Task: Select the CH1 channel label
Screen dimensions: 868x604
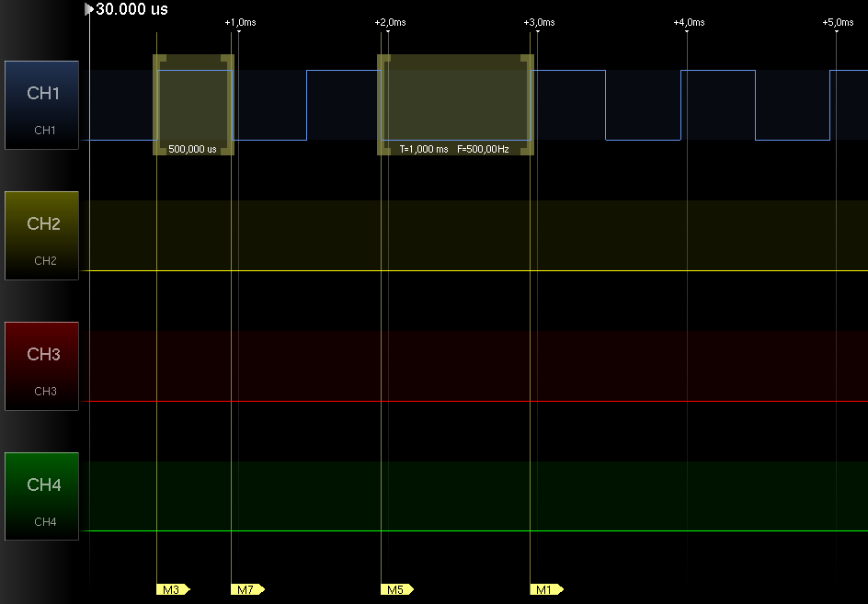Action: [x=41, y=105]
